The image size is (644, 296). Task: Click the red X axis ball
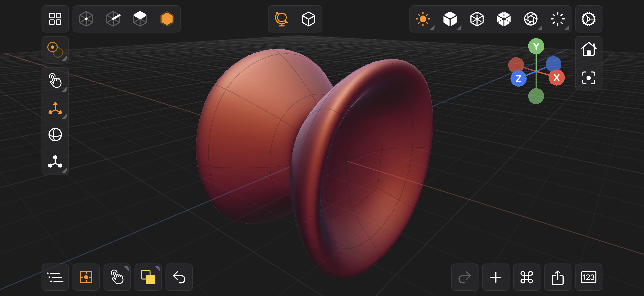pyautogui.click(x=556, y=78)
